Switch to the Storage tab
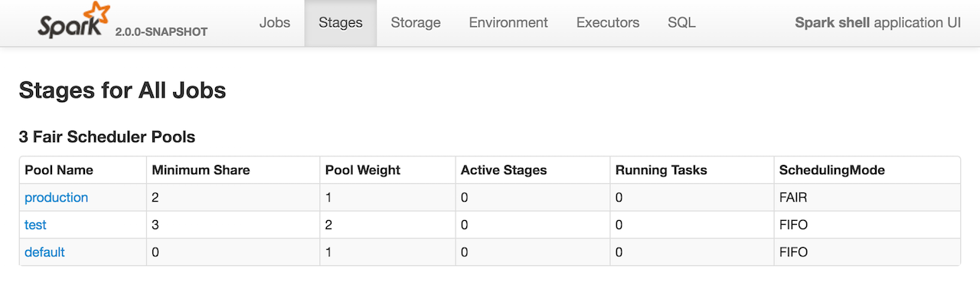The image size is (980, 286). pyautogui.click(x=416, y=22)
